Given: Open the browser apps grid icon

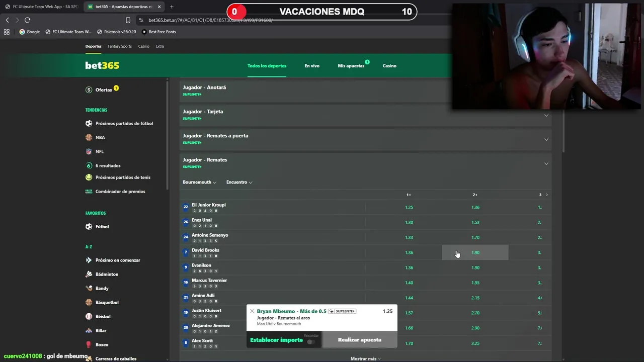Looking at the screenshot, I should [7, 32].
